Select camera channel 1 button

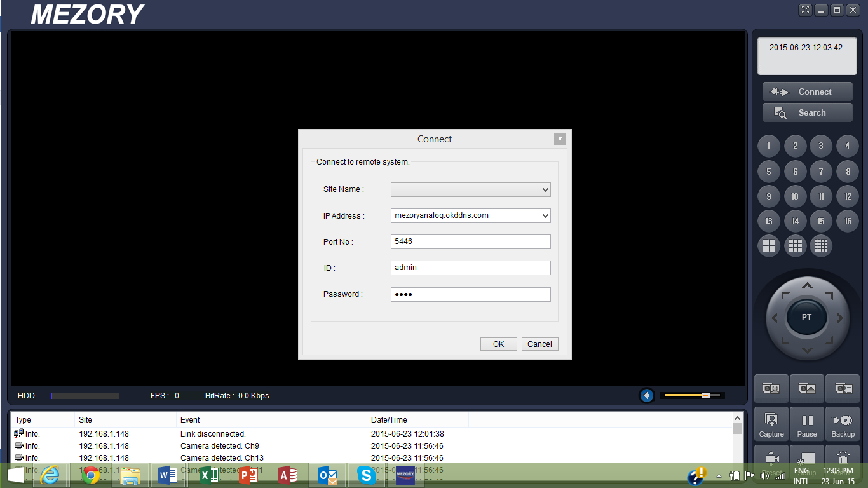[x=769, y=146]
